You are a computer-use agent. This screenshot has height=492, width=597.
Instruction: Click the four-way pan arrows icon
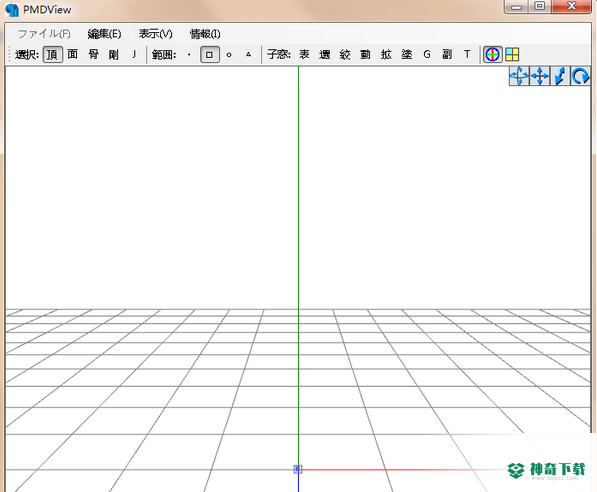click(x=540, y=76)
